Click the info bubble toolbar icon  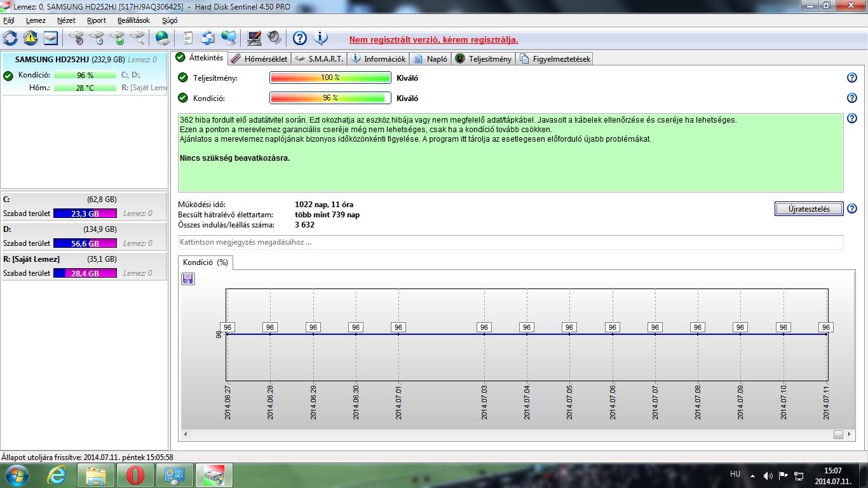tap(321, 38)
